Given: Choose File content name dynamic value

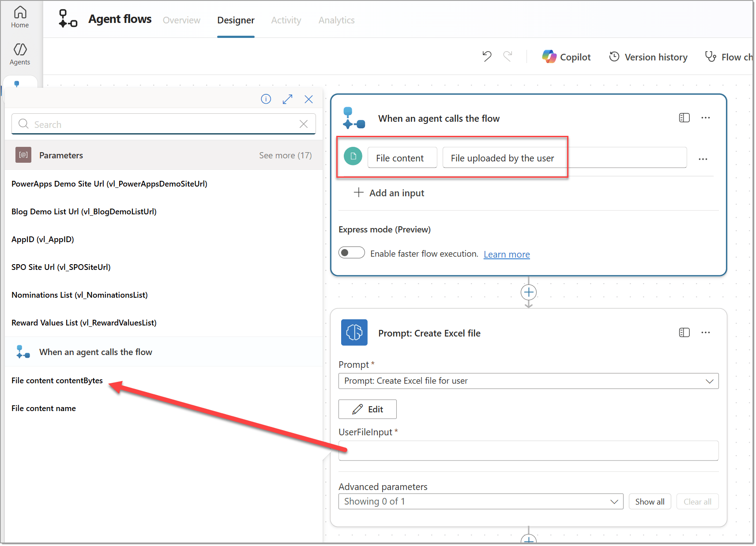Looking at the screenshot, I should 44,408.
